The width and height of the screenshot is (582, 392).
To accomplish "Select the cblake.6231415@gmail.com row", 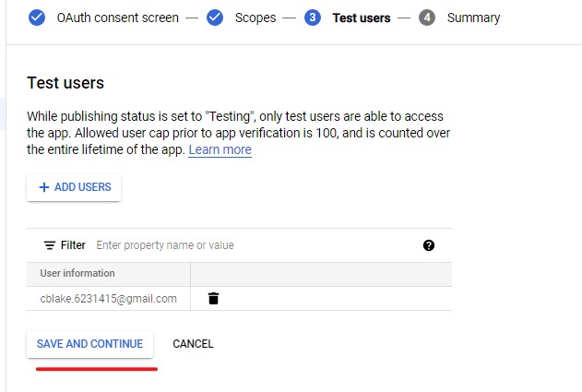I will pyautogui.click(x=108, y=298).
